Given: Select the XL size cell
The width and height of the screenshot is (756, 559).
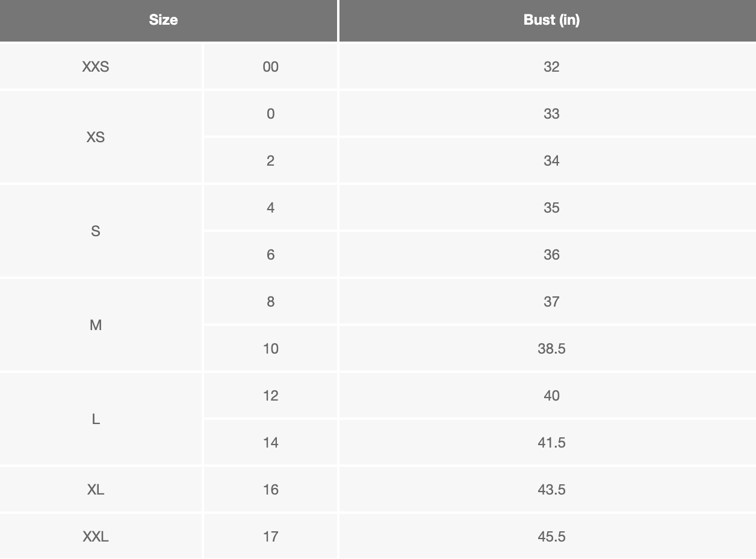Looking at the screenshot, I should tap(96, 490).
